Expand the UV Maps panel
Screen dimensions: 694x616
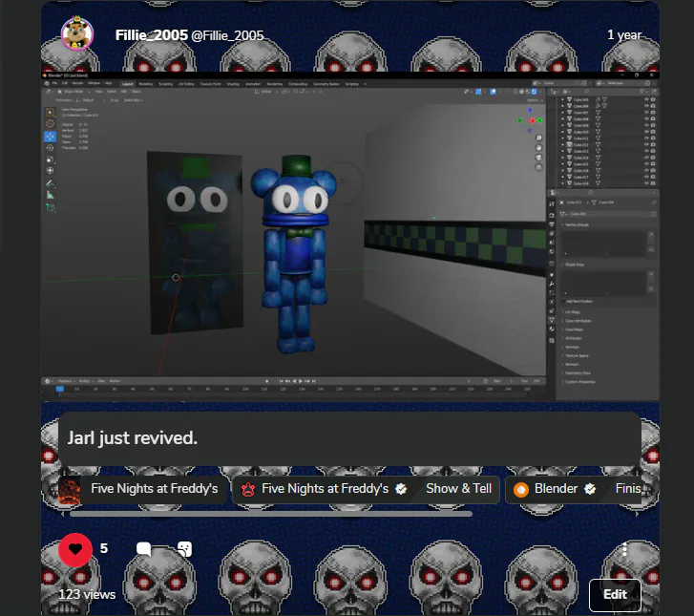571,312
